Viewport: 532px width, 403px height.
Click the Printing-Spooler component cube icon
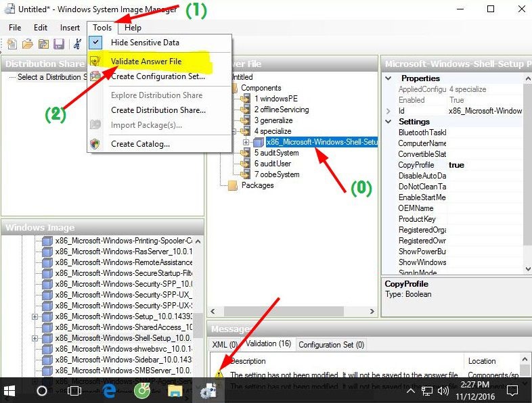pos(47,241)
